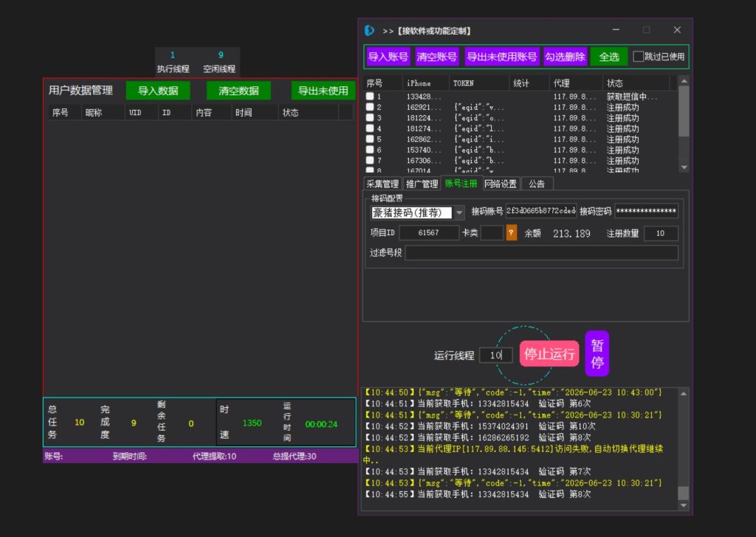The height and width of the screenshot is (537, 756).
Task: Click the account table scroll-down arrow
Action: pos(684,167)
